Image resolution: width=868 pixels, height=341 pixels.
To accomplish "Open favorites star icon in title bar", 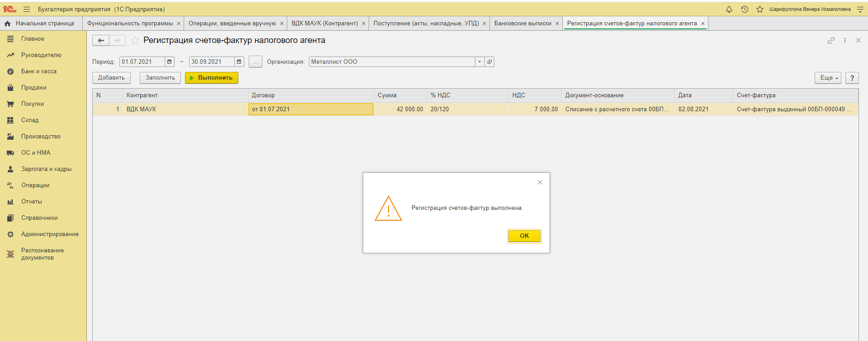I will [760, 9].
